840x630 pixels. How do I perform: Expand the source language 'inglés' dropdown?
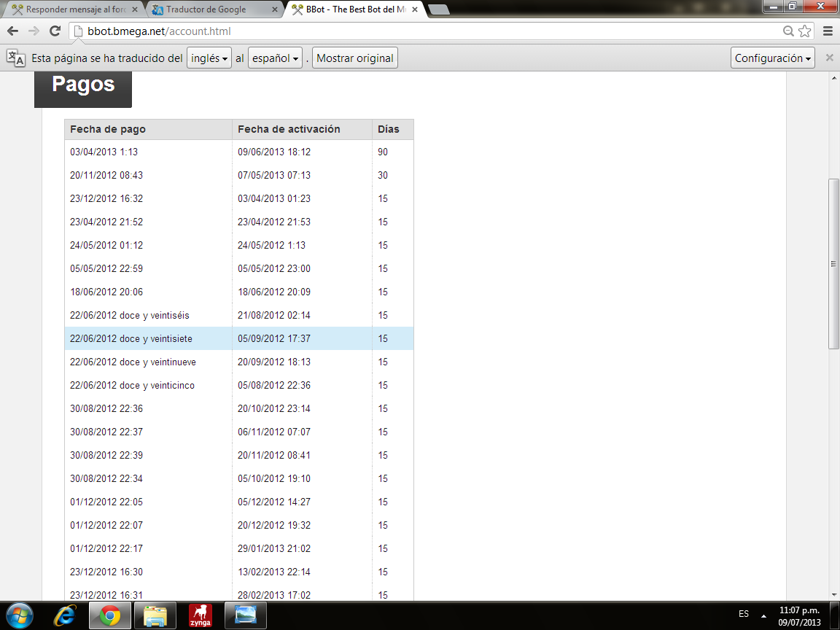(x=209, y=58)
